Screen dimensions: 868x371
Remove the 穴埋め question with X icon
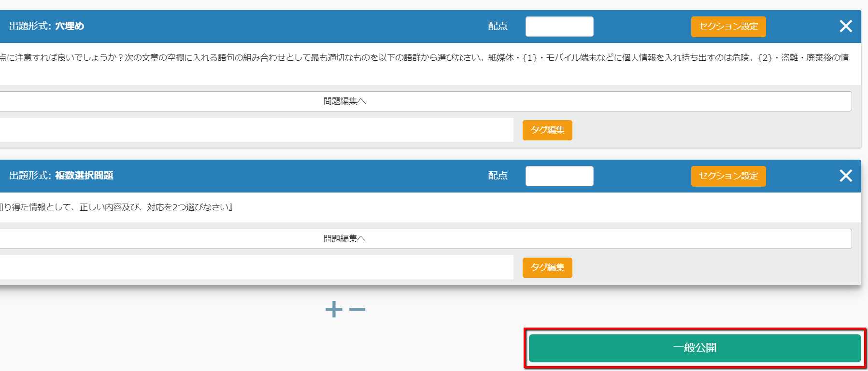845,26
